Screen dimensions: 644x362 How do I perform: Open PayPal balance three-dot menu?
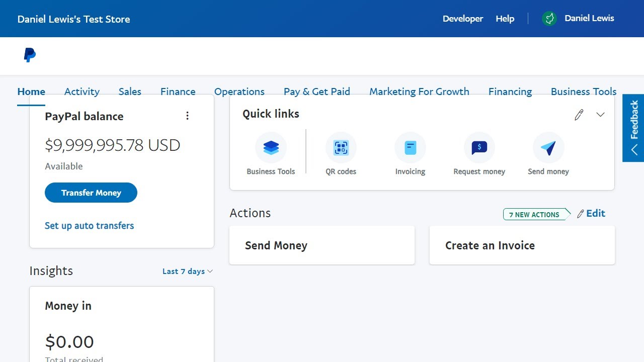(x=187, y=116)
